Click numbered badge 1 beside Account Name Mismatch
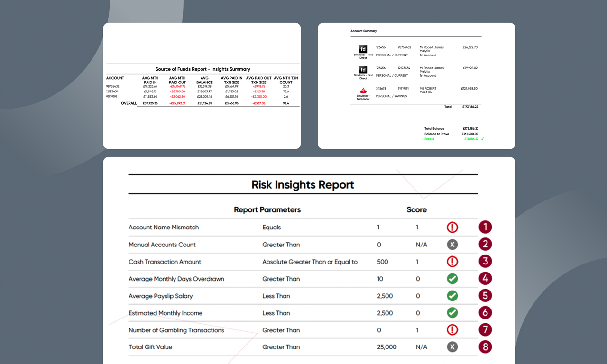The width and height of the screenshot is (607, 364). [x=485, y=227]
